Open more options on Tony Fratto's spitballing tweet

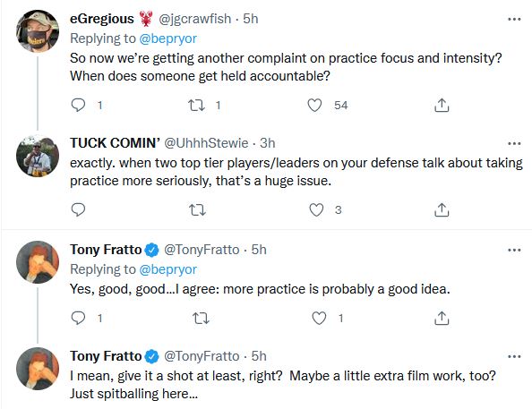[514, 356]
